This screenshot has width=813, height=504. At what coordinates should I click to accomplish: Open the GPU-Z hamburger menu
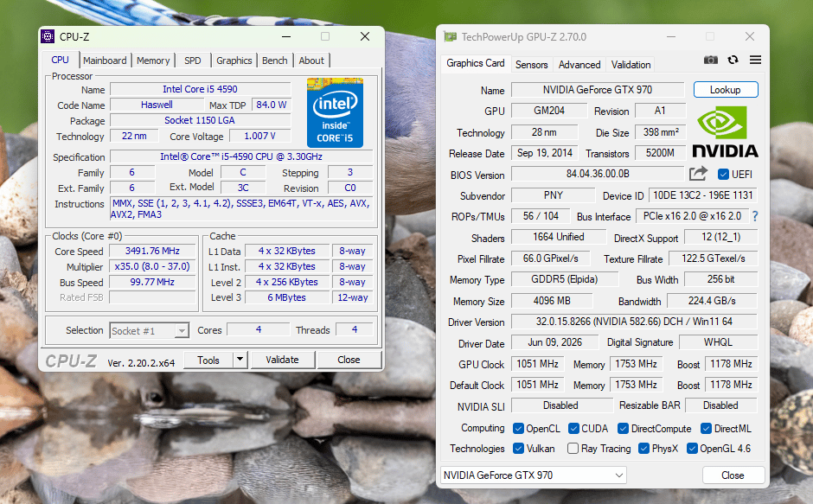755,60
